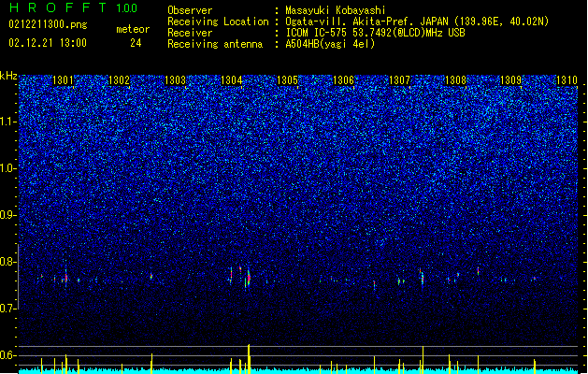Click the HROFFT title text

coord(58,7)
